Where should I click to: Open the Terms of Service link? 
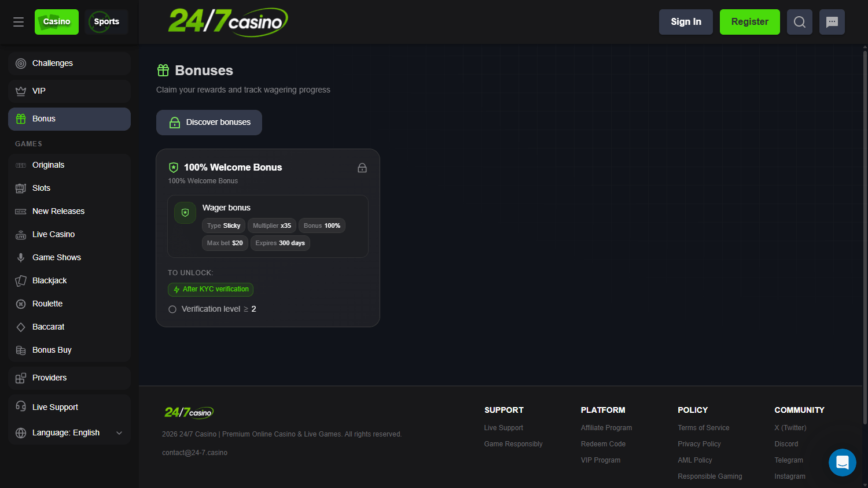(x=704, y=428)
